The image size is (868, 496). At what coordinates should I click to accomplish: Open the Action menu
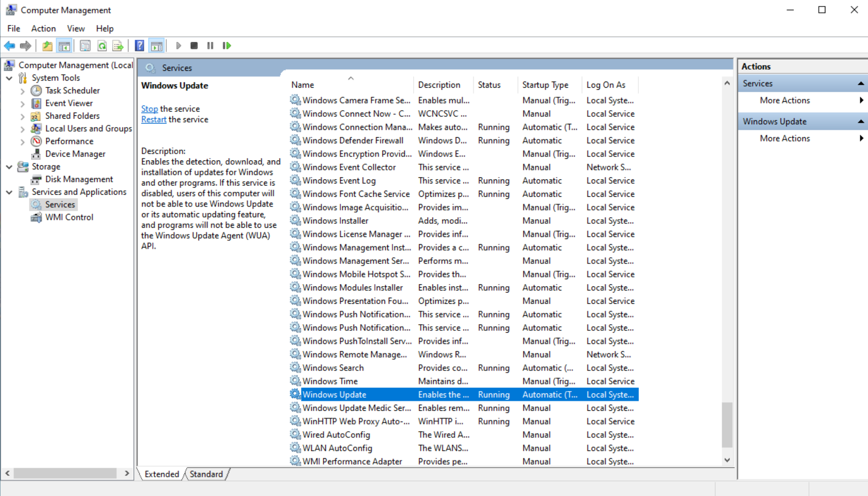(x=43, y=29)
